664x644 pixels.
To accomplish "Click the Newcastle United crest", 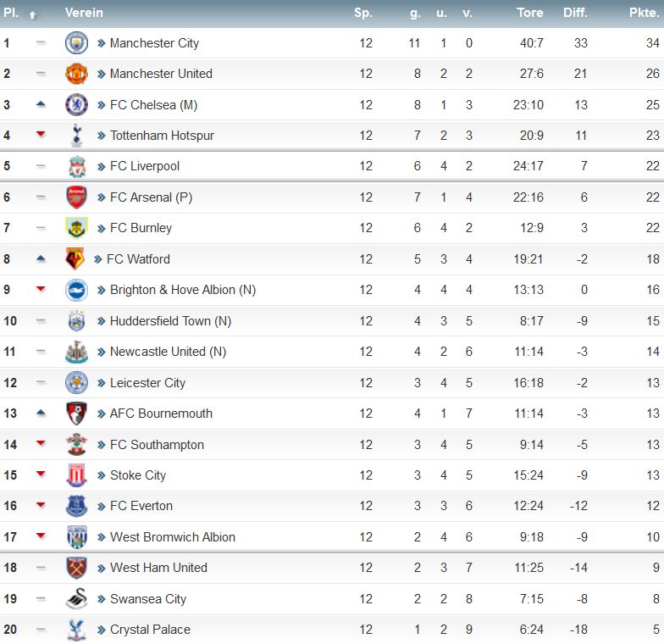I will point(76,352).
